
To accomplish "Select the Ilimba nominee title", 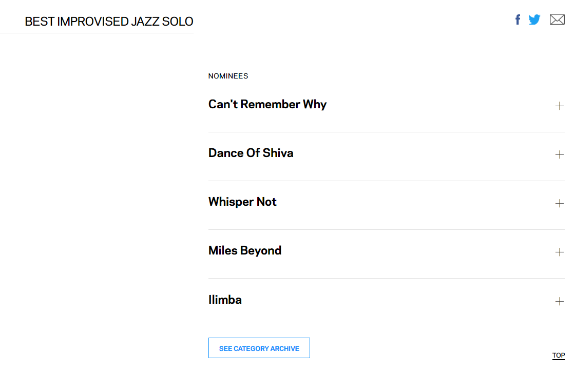I will coord(225,300).
